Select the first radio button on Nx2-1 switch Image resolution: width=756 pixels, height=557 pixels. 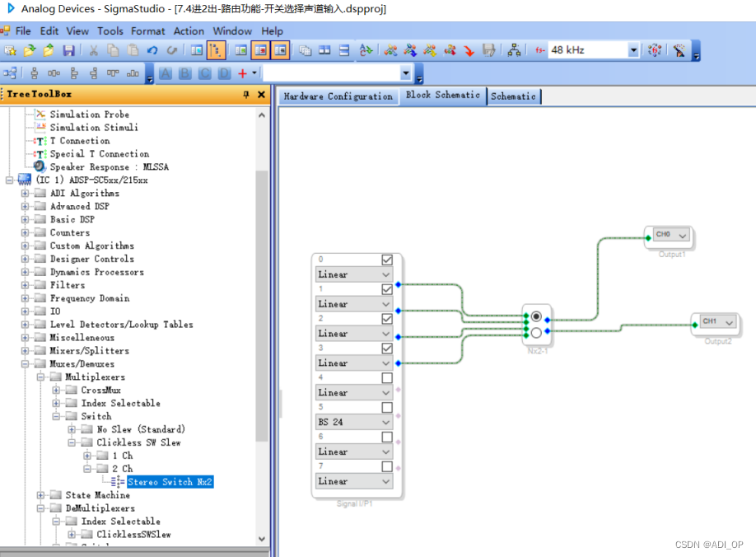[x=536, y=317]
